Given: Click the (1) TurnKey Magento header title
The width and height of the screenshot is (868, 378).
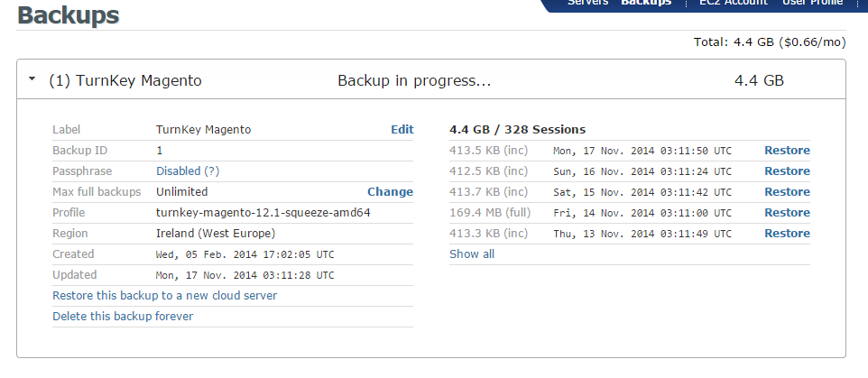Looking at the screenshot, I should point(125,81).
